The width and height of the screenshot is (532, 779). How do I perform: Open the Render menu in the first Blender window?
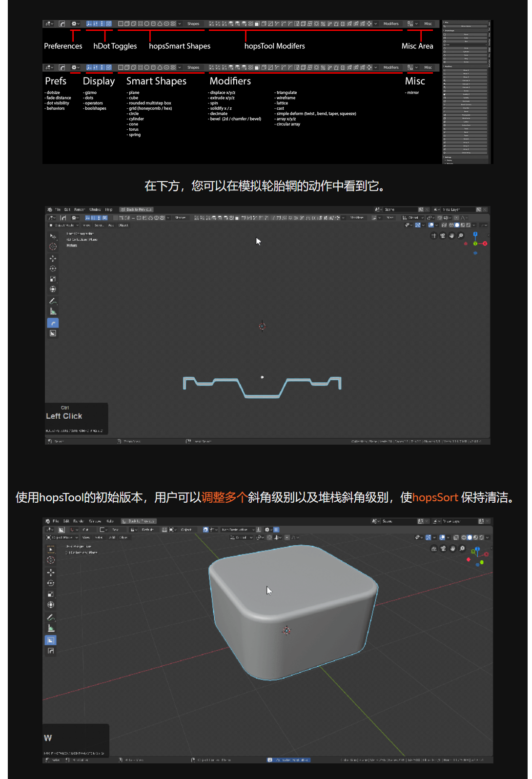tap(80, 209)
